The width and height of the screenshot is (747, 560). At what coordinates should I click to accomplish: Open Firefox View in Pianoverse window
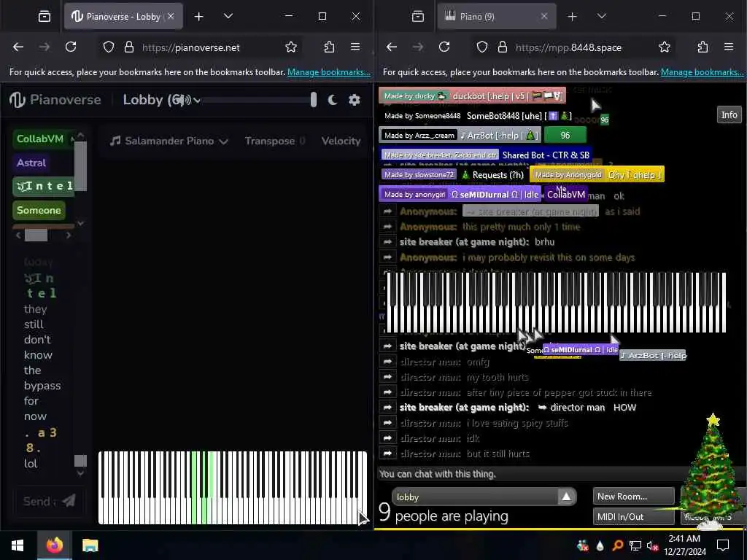pos(44,17)
